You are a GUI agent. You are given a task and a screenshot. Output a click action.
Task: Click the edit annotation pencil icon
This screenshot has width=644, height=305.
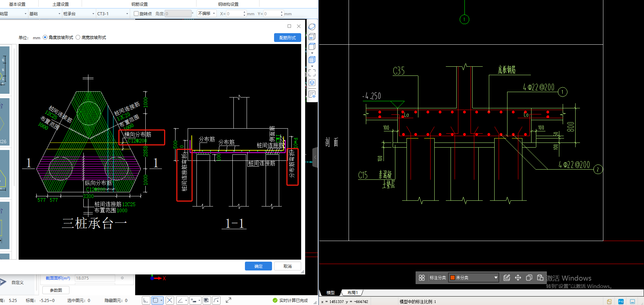click(507, 278)
